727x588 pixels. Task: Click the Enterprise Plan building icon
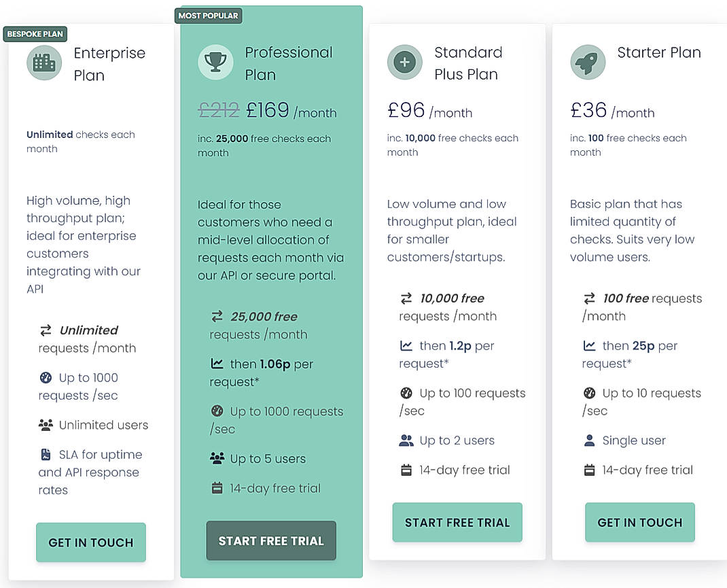pyautogui.click(x=43, y=62)
